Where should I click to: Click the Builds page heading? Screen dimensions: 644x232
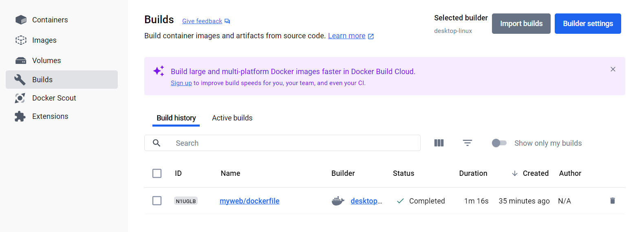pos(159,20)
